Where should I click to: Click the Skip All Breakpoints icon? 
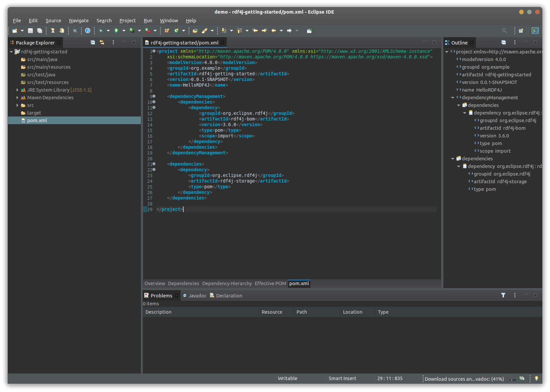click(75, 31)
